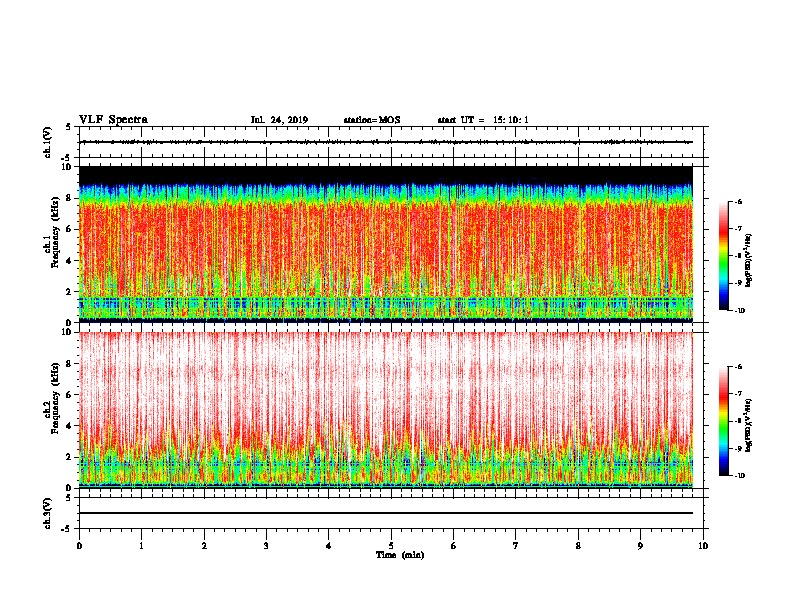Click the "3" tick label on time axis
Viewport: 792px width, 612px height.
[266, 546]
